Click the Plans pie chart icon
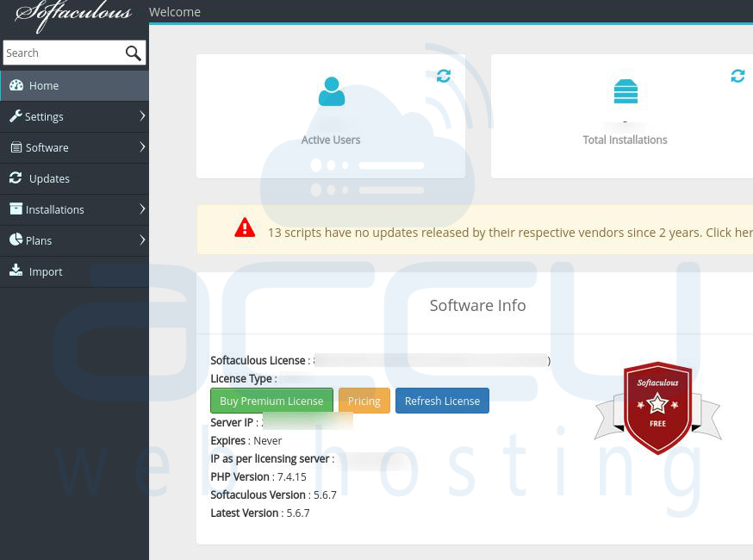The height and width of the screenshot is (560, 753). tap(16, 240)
